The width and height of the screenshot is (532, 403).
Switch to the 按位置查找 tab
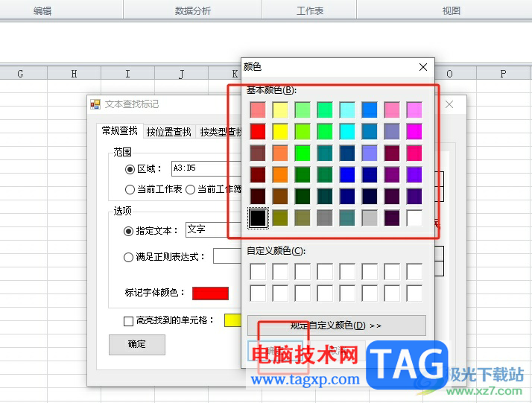169,132
